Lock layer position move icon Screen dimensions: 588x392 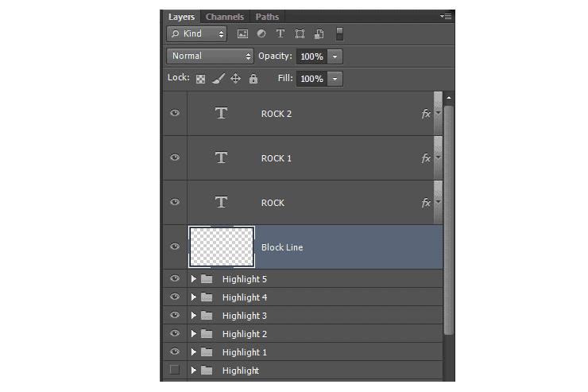pyautogui.click(x=235, y=79)
